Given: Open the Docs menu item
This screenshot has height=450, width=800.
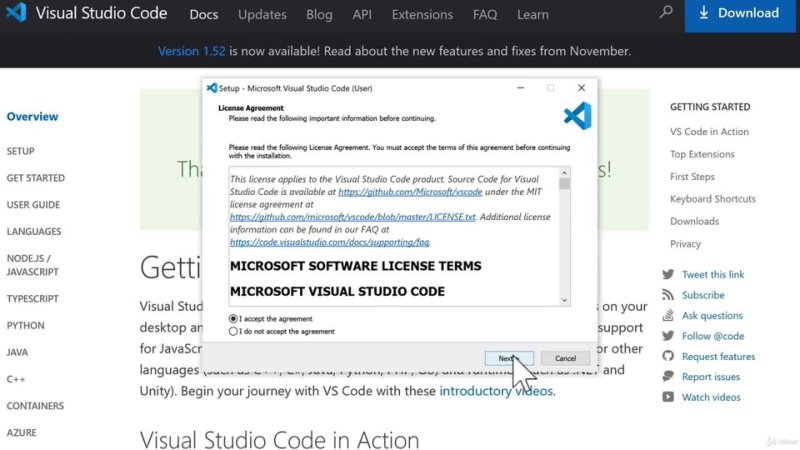Looking at the screenshot, I should [x=204, y=14].
